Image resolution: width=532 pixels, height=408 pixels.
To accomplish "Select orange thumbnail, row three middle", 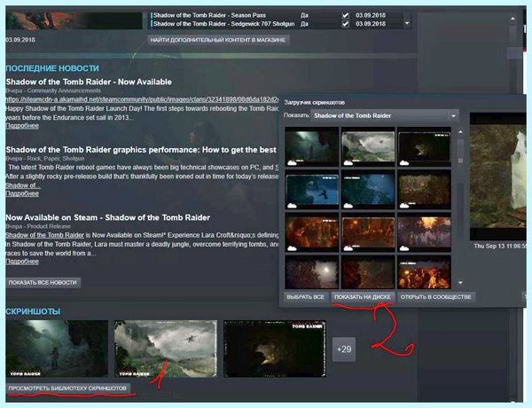I will [x=368, y=232].
